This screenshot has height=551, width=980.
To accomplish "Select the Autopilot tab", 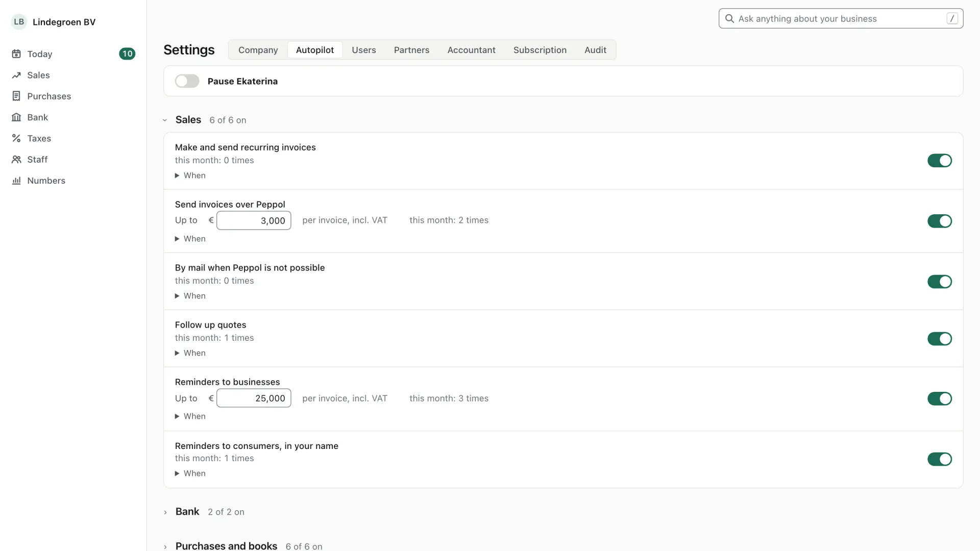I will coord(315,50).
